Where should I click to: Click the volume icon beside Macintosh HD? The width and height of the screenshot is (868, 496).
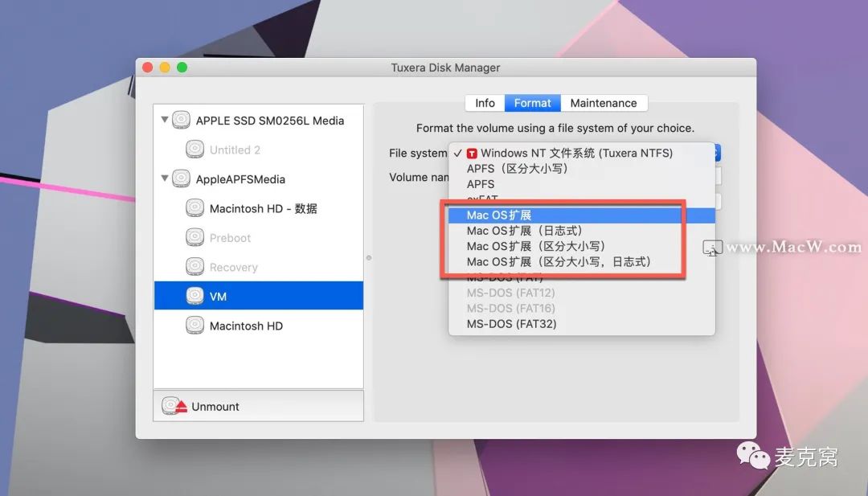[194, 325]
